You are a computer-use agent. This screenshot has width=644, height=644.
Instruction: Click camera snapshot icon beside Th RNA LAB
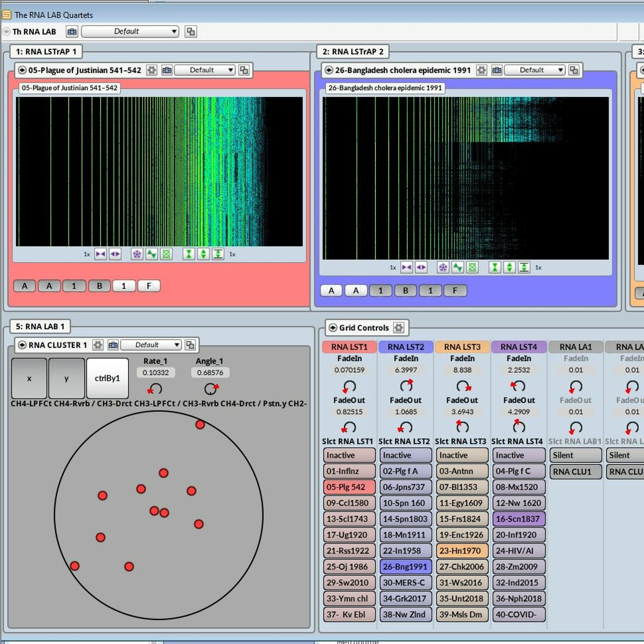click(x=72, y=32)
